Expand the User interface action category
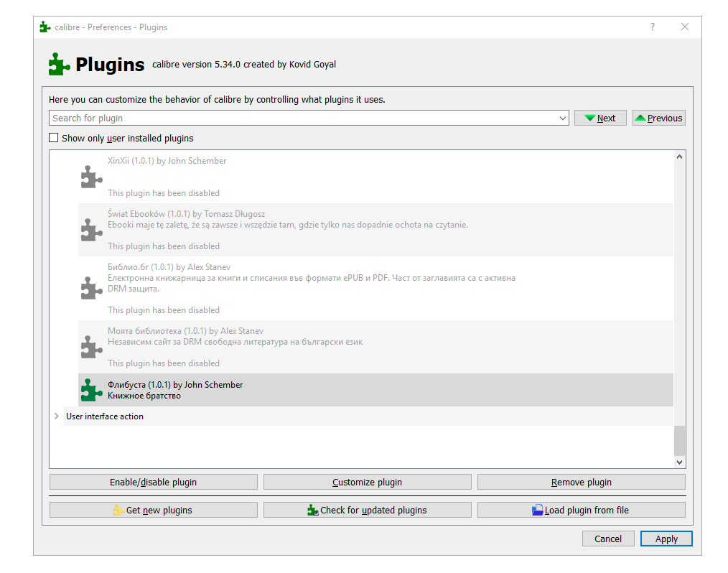The height and width of the screenshot is (573, 728). tap(57, 416)
